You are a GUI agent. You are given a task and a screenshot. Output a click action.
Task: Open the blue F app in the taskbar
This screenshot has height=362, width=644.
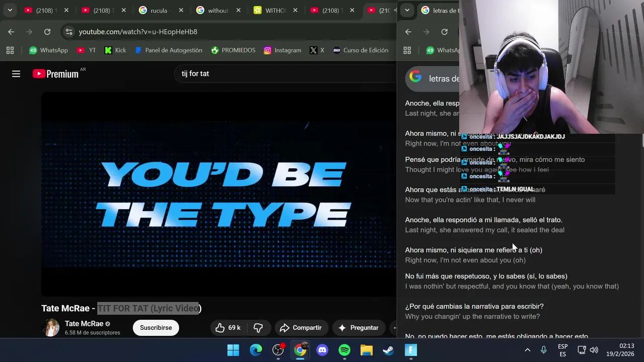coord(411,350)
